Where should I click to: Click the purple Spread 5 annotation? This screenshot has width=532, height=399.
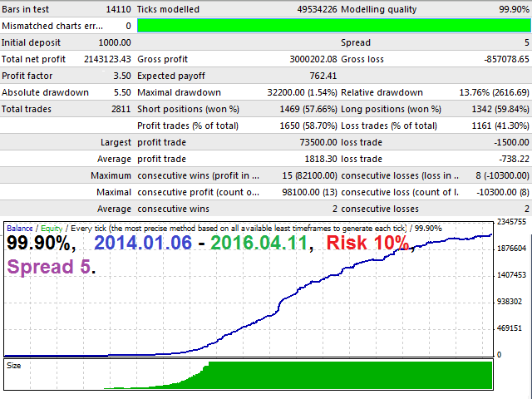coord(51,268)
